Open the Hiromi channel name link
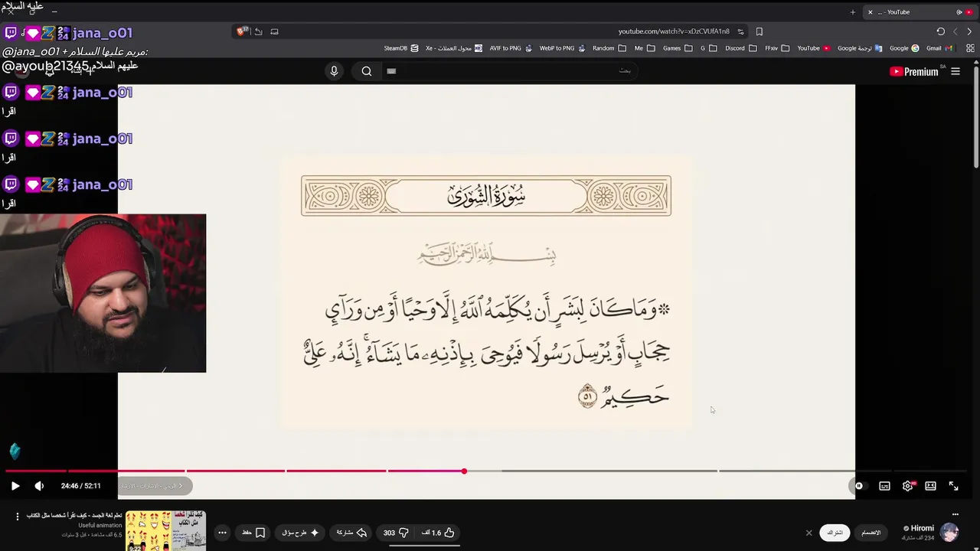The height and width of the screenshot is (551, 980). [x=922, y=528]
